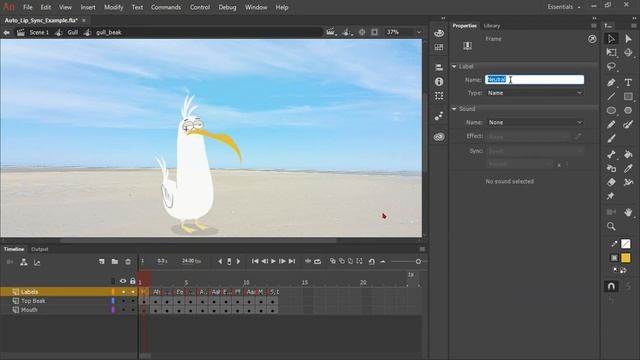Click the Gull breadcrumb
The height and width of the screenshot is (360, 640).
(x=73, y=32)
